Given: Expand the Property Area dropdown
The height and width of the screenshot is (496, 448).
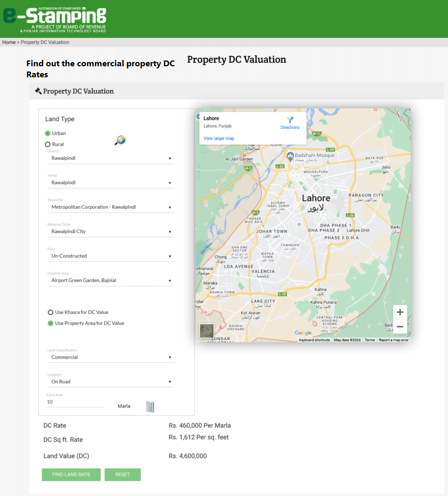Looking at the screenshot, I should pyautogui.click(x=111, y=281).
